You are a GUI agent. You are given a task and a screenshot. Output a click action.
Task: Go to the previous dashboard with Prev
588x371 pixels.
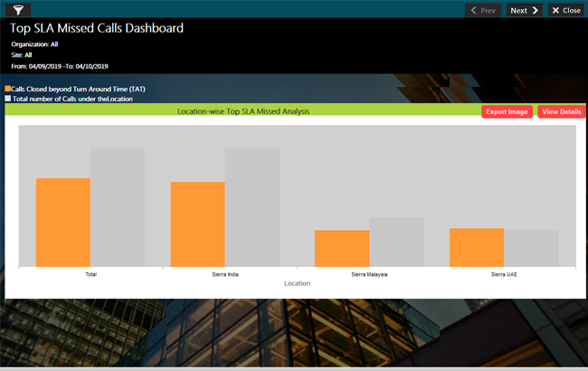483,11
